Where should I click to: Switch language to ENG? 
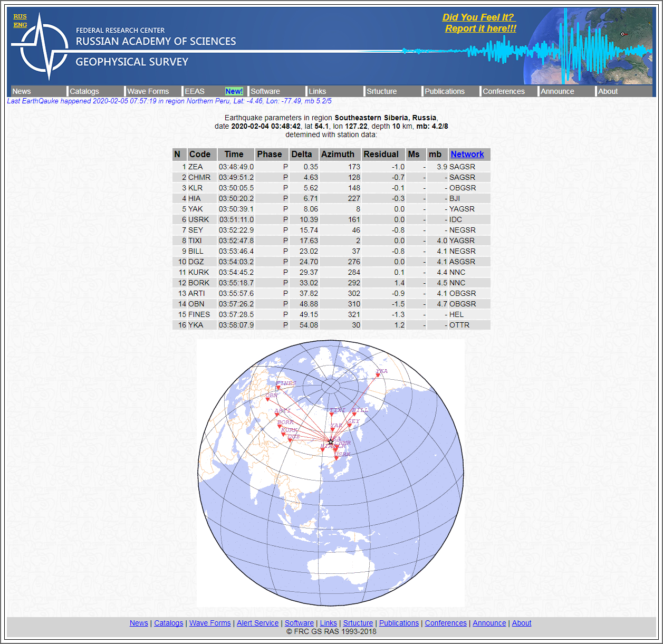tap(20, 25)
